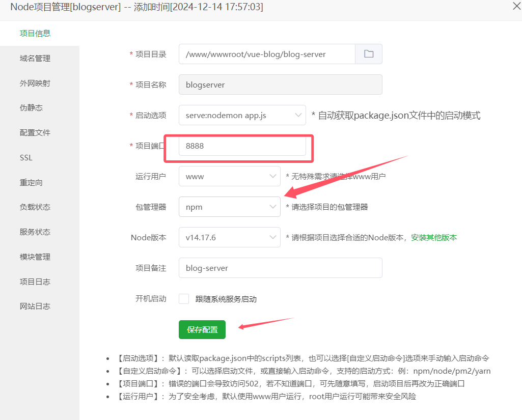The width and height of the screenshot is (522, 420).
Task: Expand the Node version v14.17.6 dropdown
Action: point(229,237)
